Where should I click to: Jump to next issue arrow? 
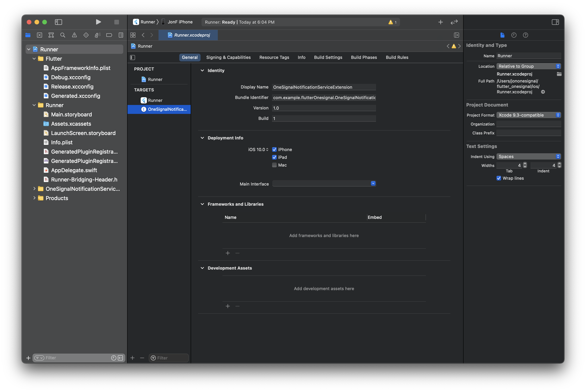(459, 46)
